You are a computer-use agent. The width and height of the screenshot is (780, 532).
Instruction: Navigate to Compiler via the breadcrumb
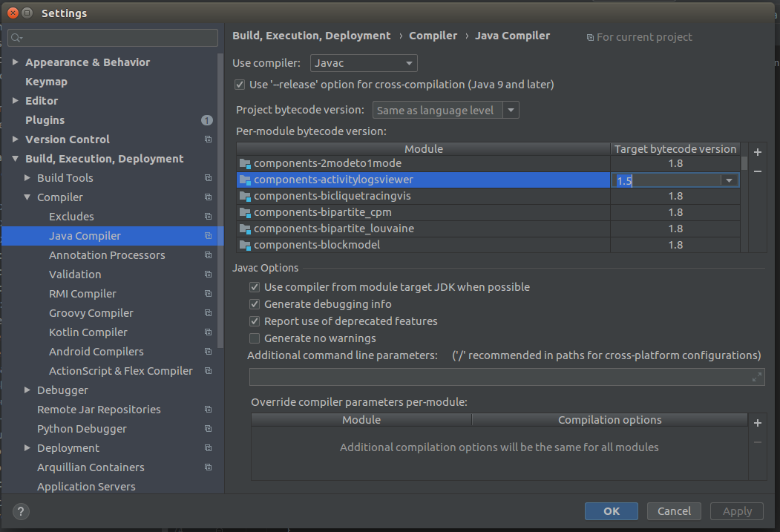(x=433, y=35)
